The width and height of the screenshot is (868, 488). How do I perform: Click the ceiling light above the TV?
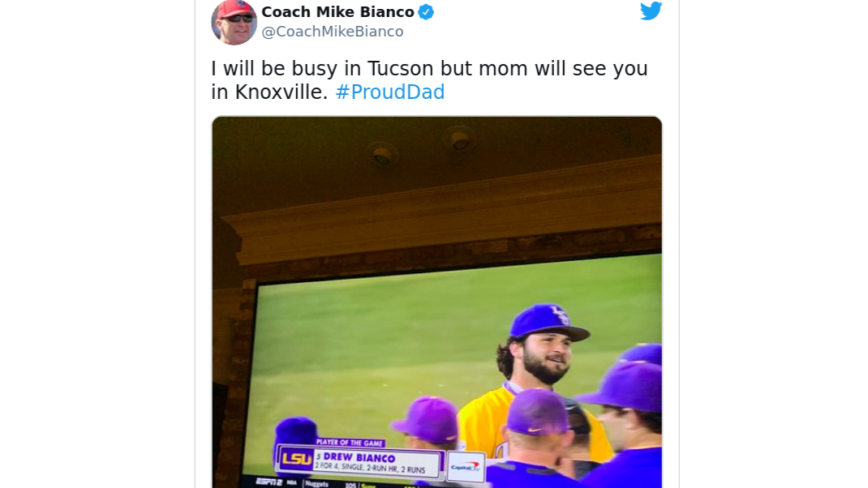pyautogui.click(x=460, y=139)
